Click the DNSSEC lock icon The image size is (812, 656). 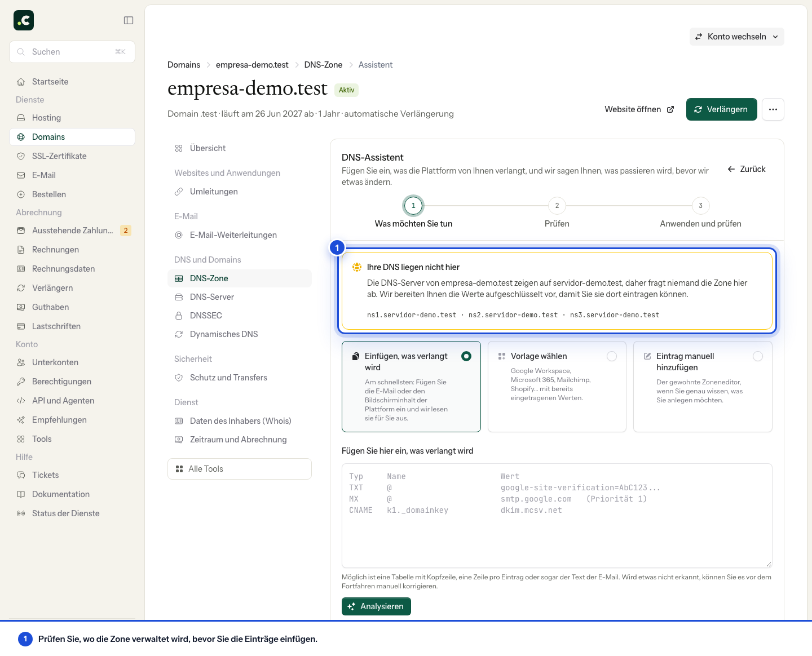click(179, 316)
